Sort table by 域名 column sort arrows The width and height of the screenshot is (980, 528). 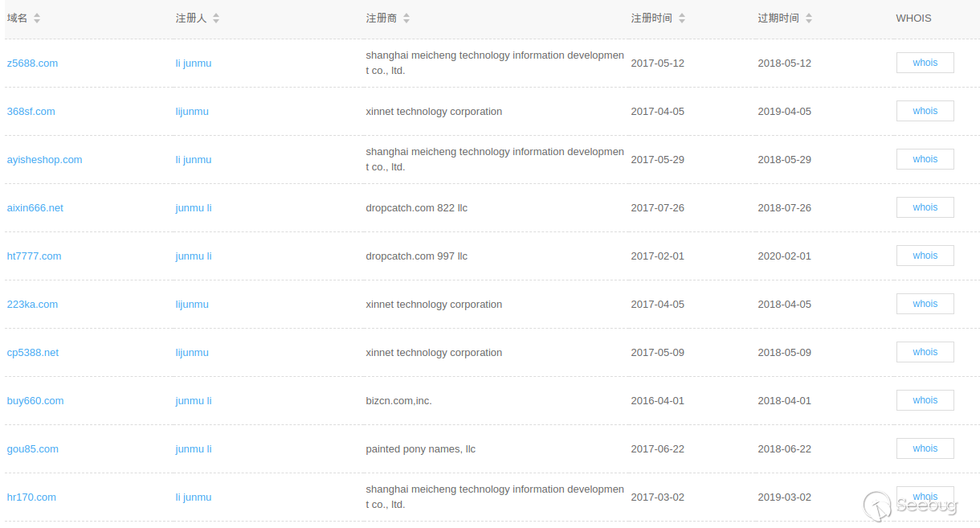[37, 18]
